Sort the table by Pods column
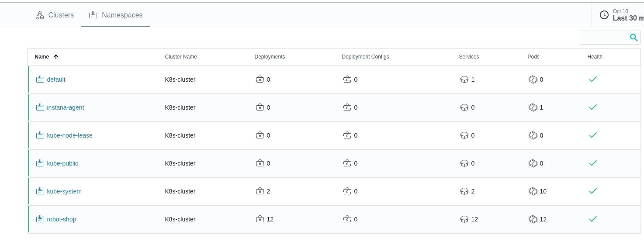The image size is (644, 252). coord(533,57)
